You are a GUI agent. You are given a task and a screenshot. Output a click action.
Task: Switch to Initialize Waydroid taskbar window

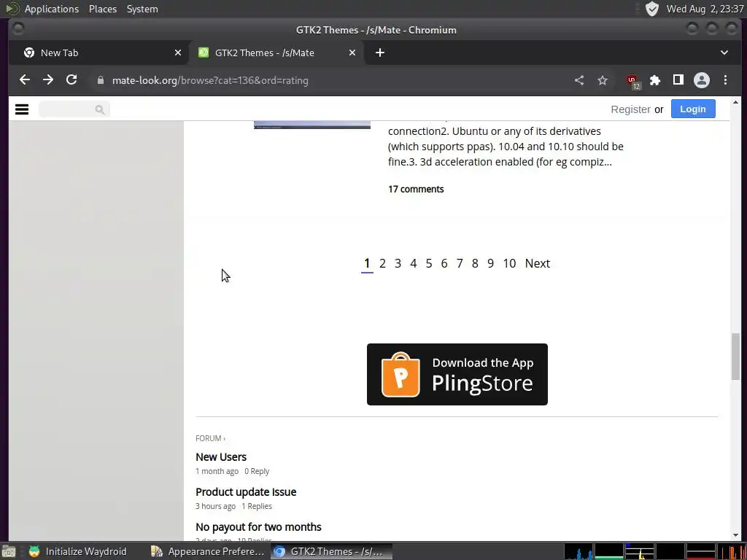pos(78,551)
